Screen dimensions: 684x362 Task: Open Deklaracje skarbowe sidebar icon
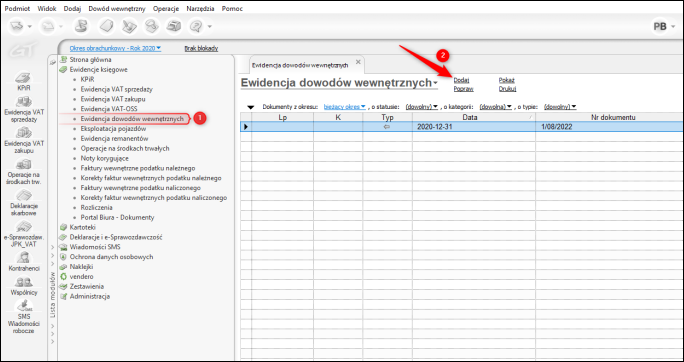click(x=23, y=195)
